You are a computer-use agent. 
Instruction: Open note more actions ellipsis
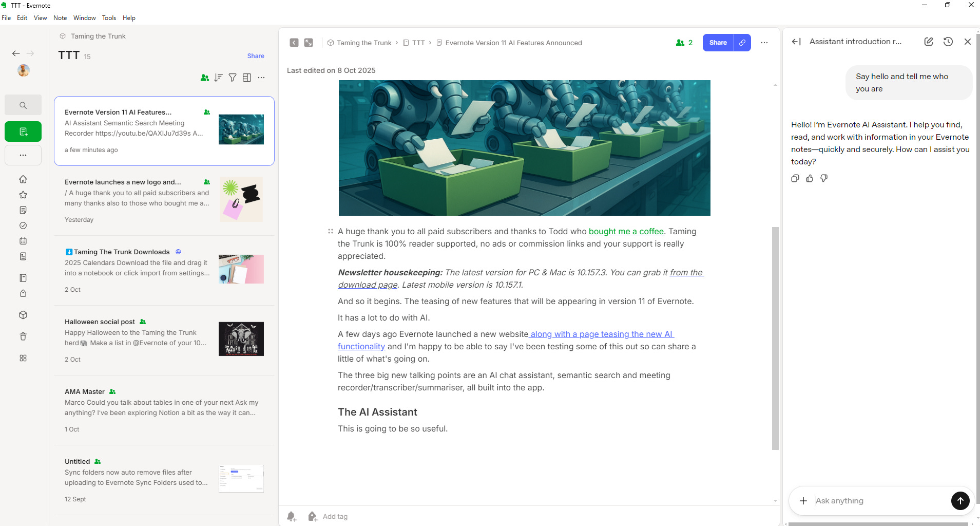[764, 43]
